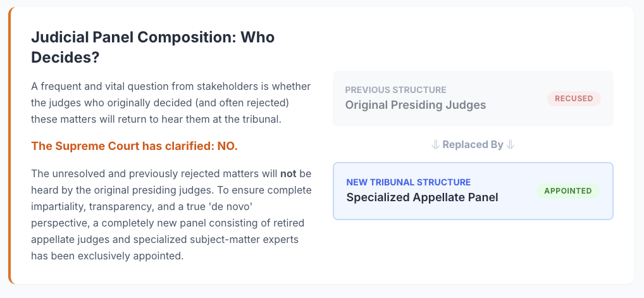The image size is (644, 298).
Task: Click the down arrow right of Replaced By
Action: [511, 145]
